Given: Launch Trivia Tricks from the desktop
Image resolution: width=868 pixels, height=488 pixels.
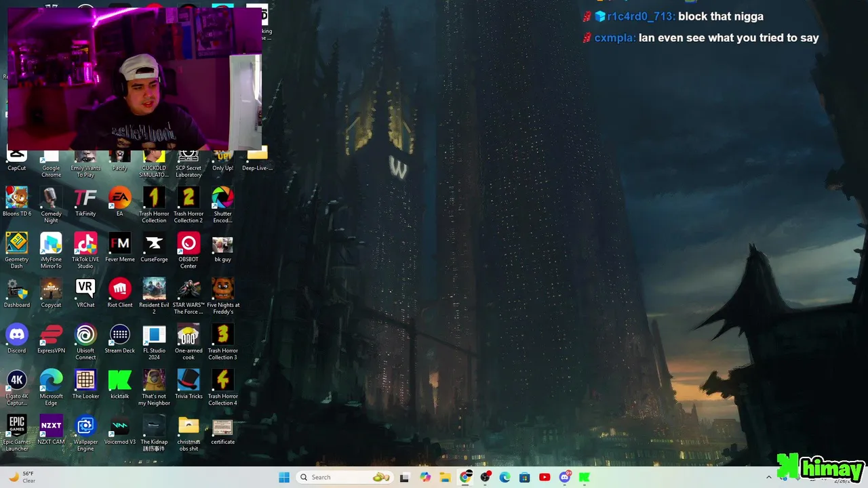Looking at the screenshot, I should point(189,384).
